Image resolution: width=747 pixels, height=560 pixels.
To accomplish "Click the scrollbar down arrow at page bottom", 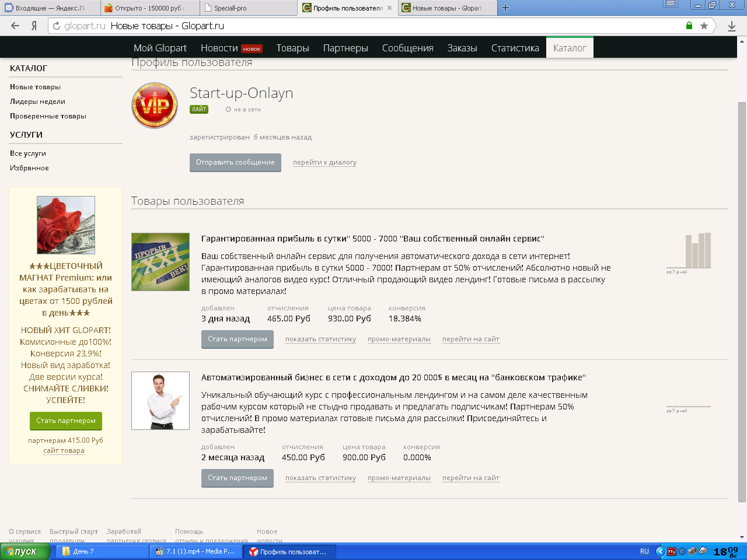I will coord(742,537).
